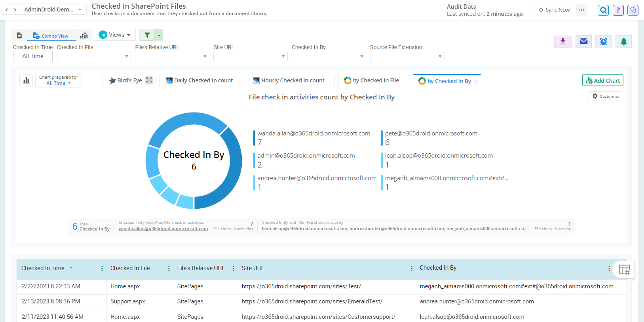Open the Chart prepared for All Time dropdown

[59, 80]
